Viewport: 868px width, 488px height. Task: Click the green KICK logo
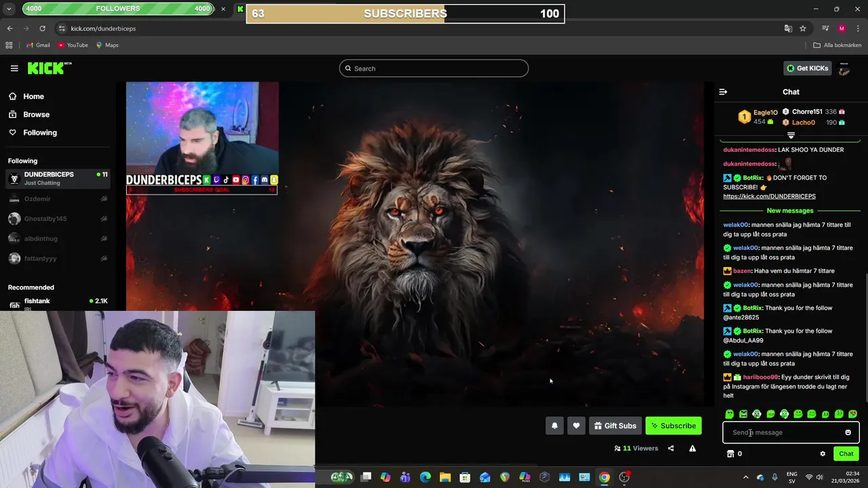pyautogui.click(x=49, y=68)
